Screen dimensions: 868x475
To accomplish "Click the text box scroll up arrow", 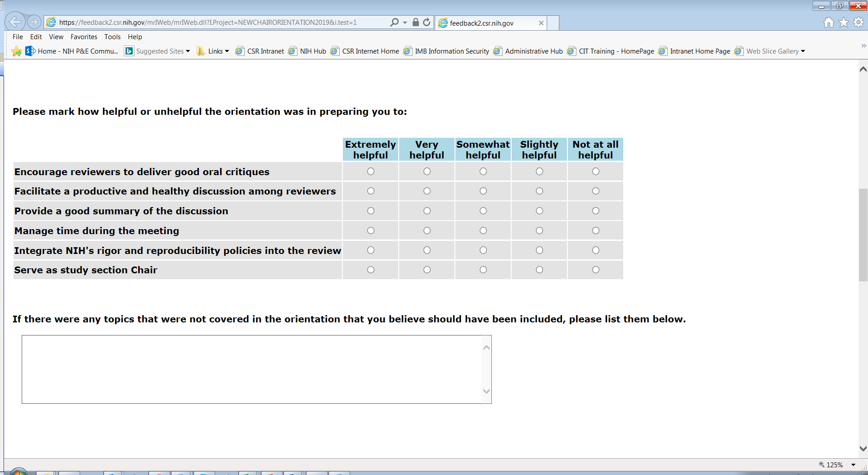I will pos(486,348).
